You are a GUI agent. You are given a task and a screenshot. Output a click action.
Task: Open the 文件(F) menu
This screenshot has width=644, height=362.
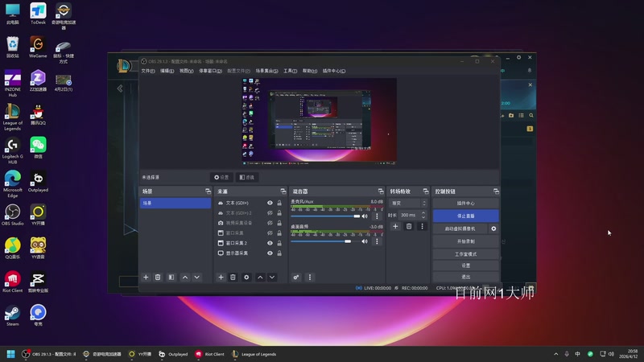(148, 71)
